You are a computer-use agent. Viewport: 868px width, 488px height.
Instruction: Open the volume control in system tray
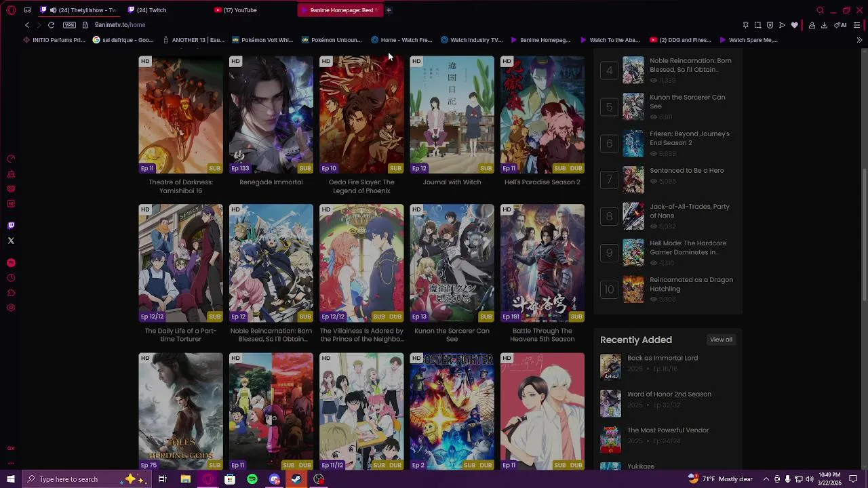(x=810, y=479)
